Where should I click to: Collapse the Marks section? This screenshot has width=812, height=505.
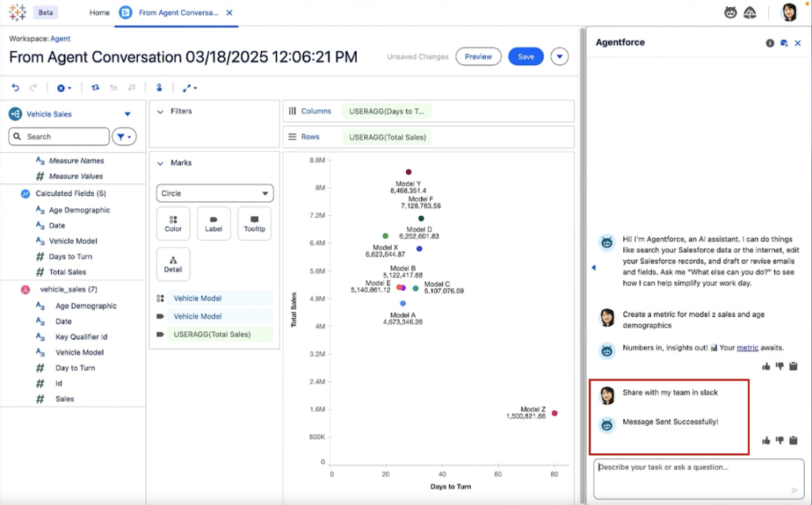(x=160, y=163)
